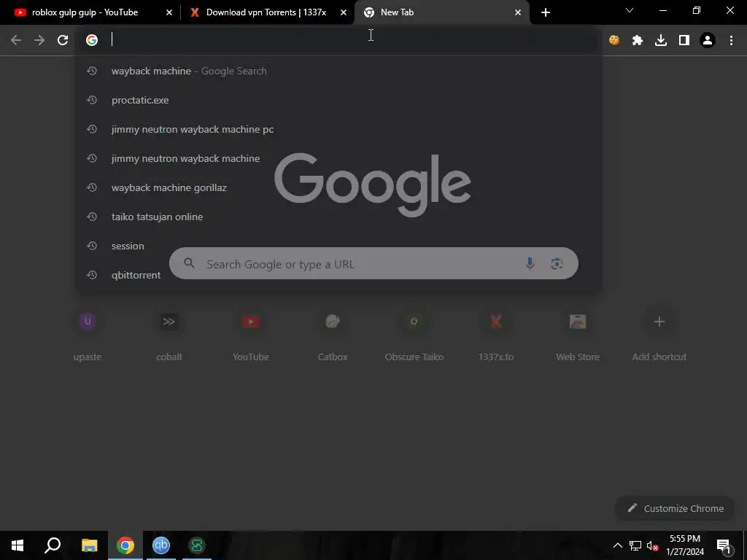Open Windows taskbar search

click(x=53, y=545)
